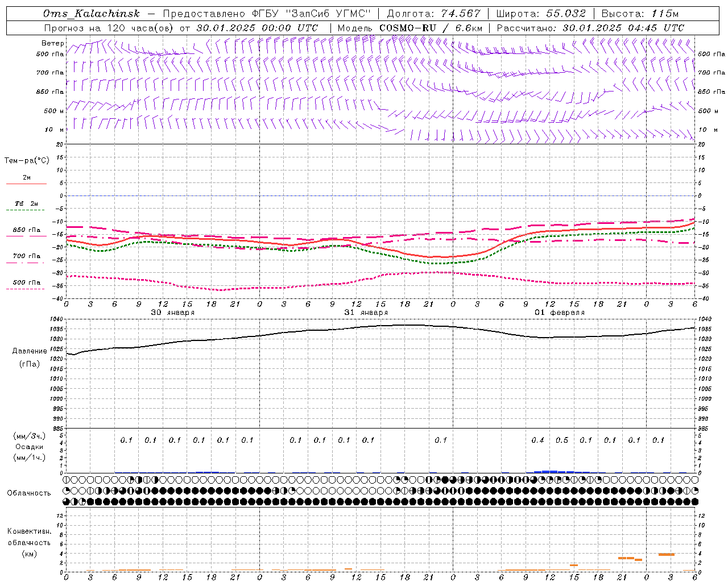Click the Облачность cloud cover label
Screen dimensions: 728x582
click(x=29, y=493)
